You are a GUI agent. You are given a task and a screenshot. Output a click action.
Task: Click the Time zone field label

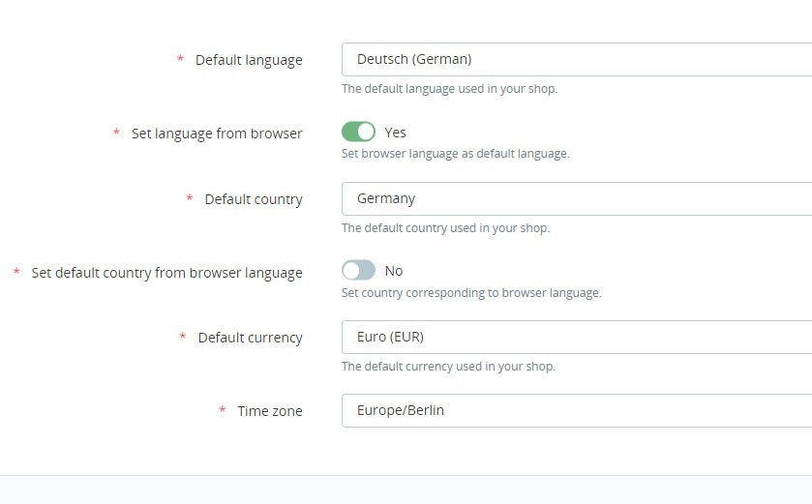coord(270,411)
